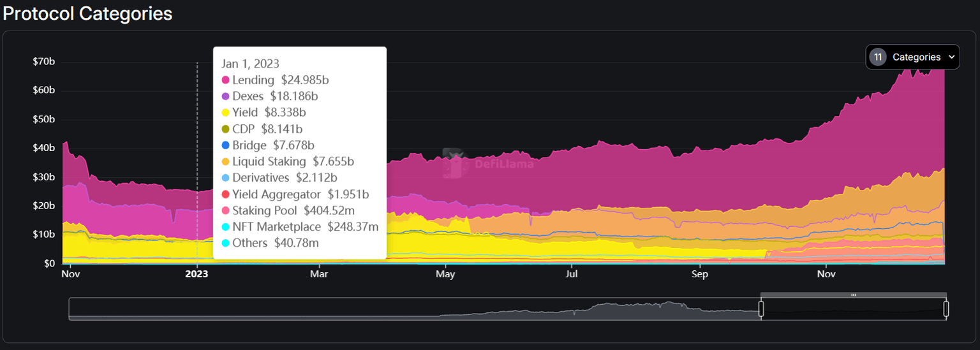Screen dimensions: 980x350
Task: Click the red Yield Aggregator dot
Action: point(225,194)
